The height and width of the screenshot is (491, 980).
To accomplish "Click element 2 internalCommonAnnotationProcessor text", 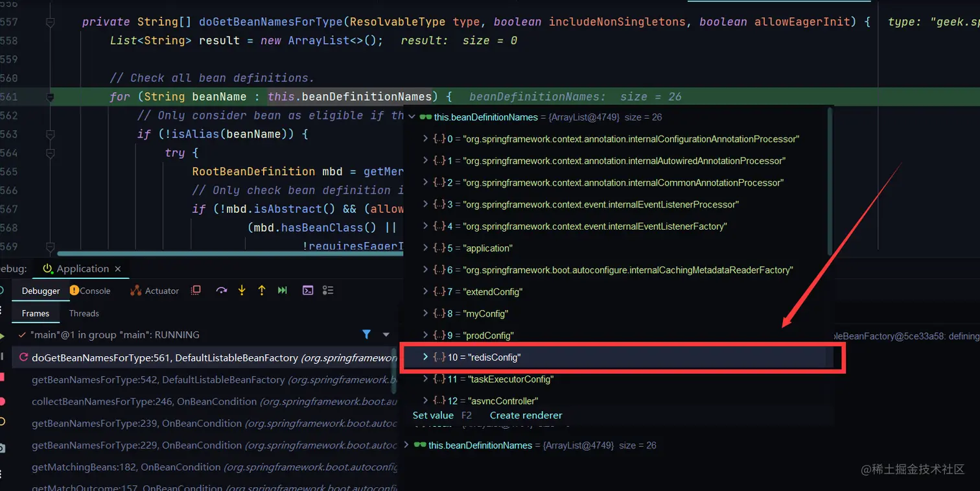I will point(624,183).
